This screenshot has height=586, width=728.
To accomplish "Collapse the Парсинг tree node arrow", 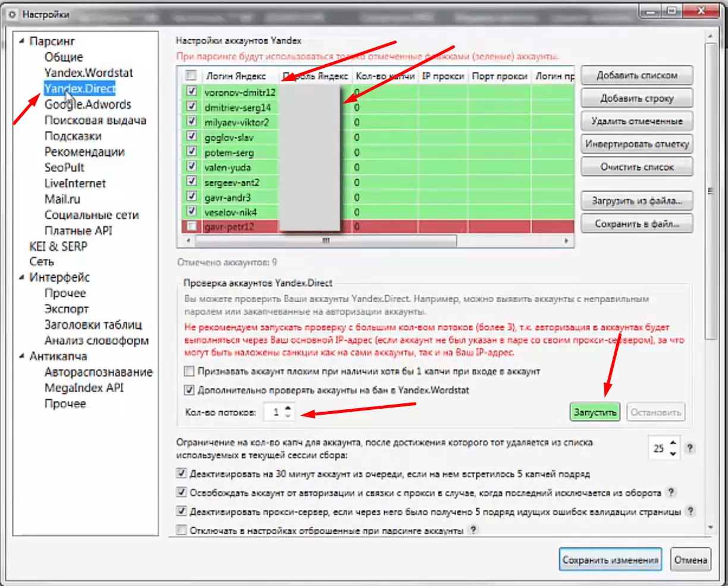I will point(22,41).
